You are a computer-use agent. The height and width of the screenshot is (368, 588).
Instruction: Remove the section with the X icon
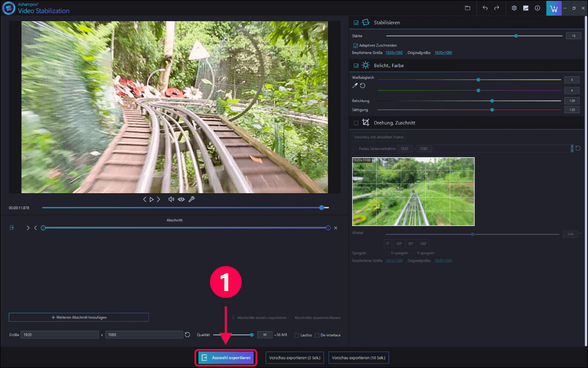[x=335, y=228]
